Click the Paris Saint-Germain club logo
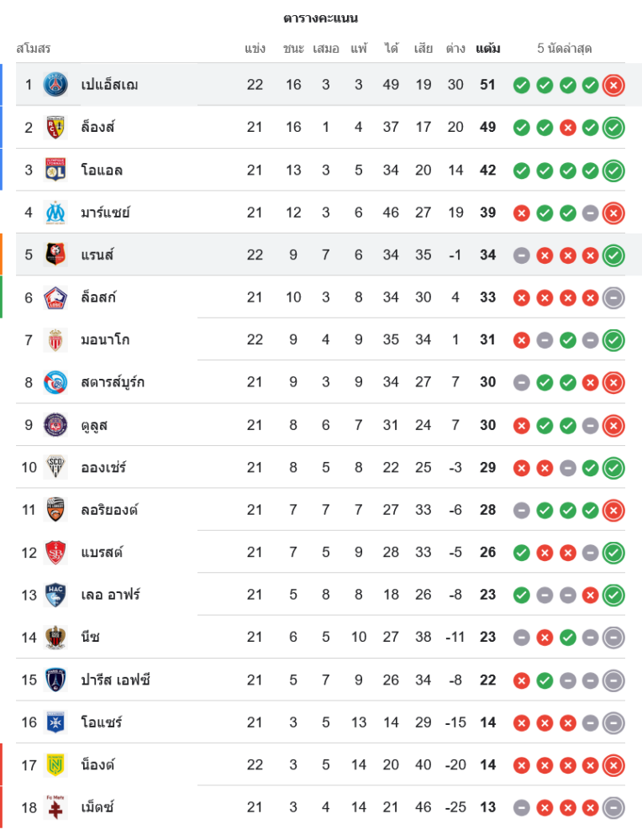 pos(55,85)
